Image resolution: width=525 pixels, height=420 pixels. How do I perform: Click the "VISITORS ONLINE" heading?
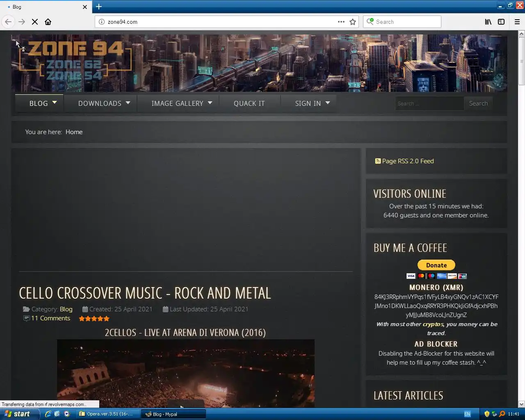pos(410,194)
